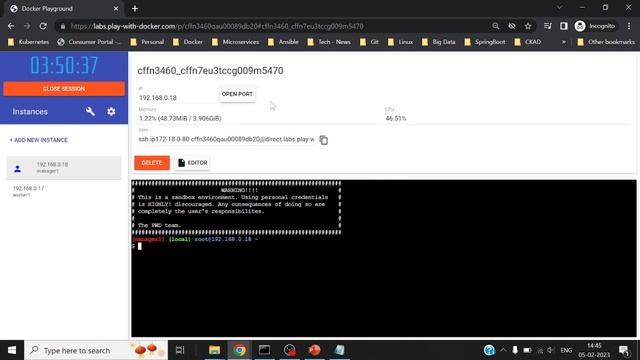The height and width of the screenshot is (360, 640).
Task: Open the red PowerPoint-like taskbar app
Action: click(314, 350)
